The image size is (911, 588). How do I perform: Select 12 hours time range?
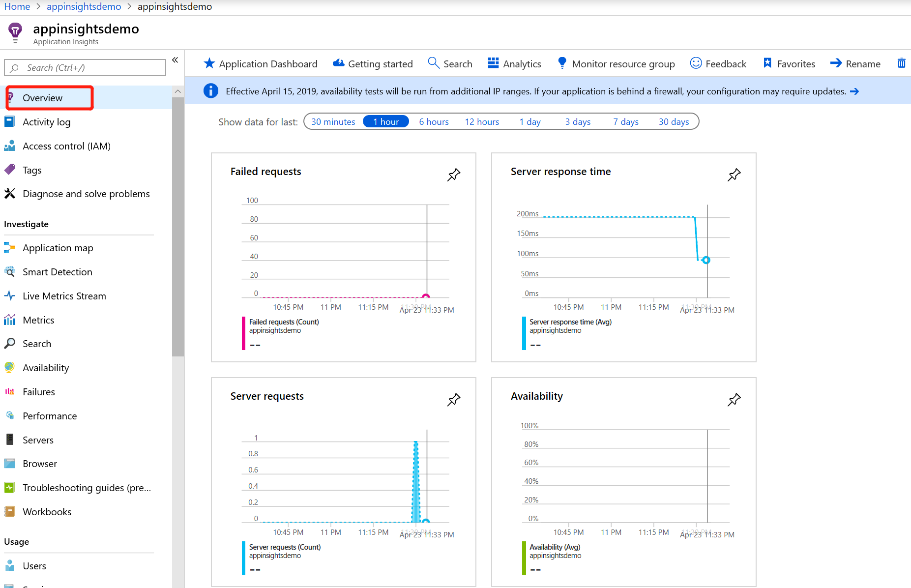(482, 121)
